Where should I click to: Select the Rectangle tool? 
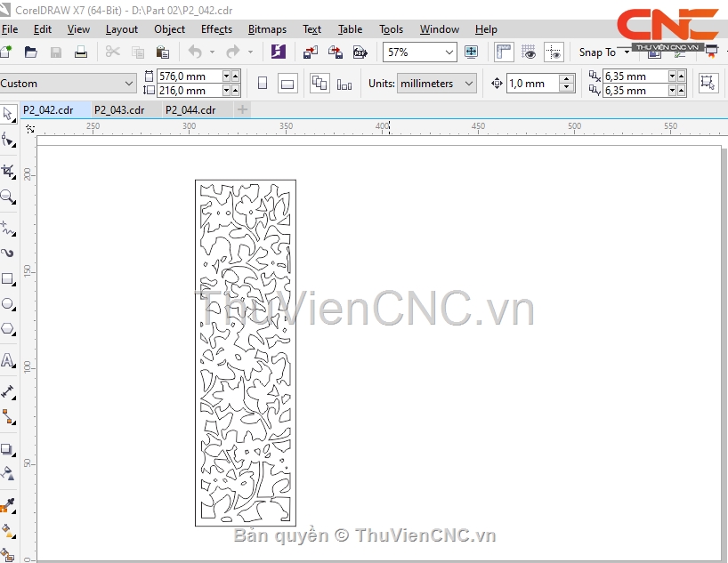pos(8,279)
